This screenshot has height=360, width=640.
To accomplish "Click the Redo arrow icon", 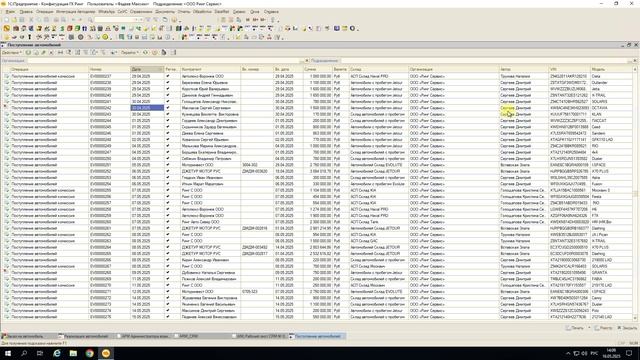I will (81, 20).
